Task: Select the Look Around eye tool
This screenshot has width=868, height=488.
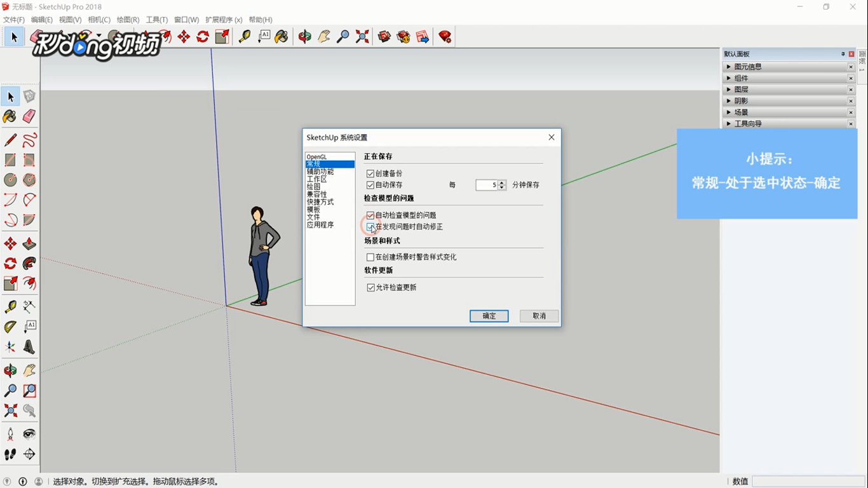Action: (29, 435)
